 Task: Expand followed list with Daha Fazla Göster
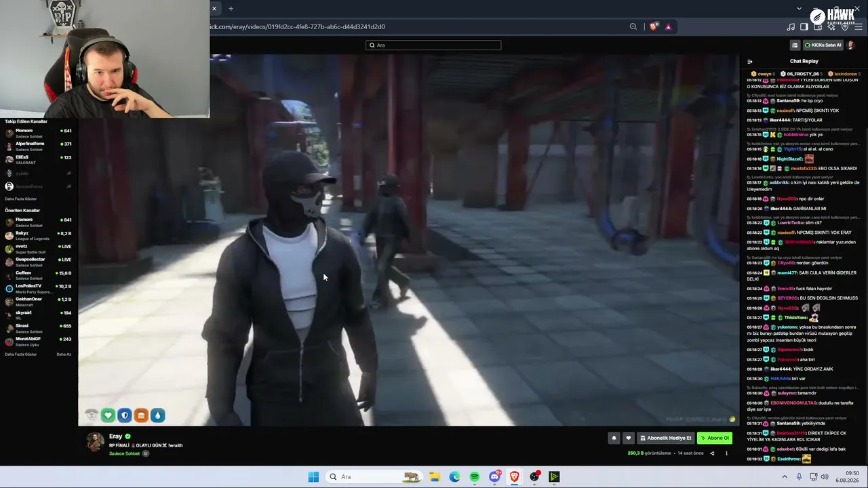coord(21,199)
